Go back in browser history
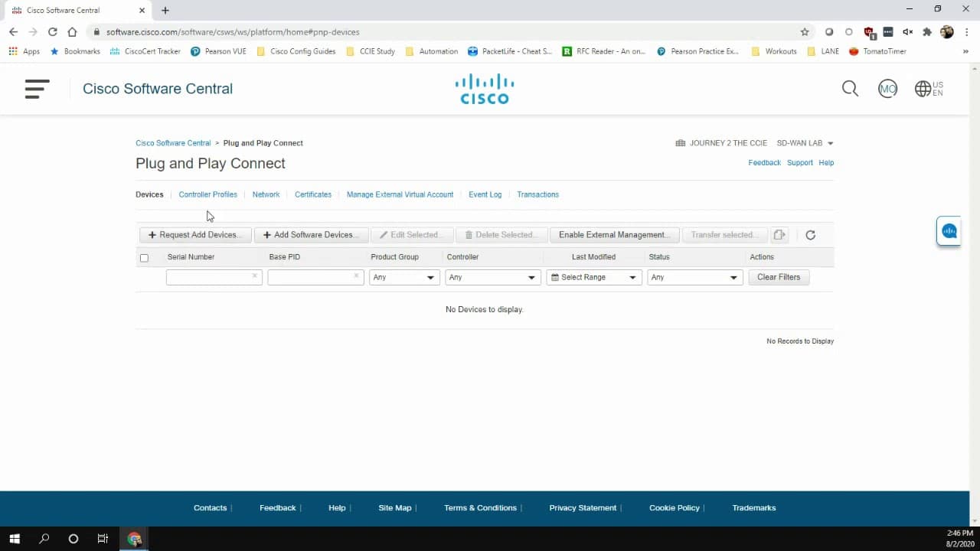The height and width of the screenshot is (551, 980). coord(13,32)
